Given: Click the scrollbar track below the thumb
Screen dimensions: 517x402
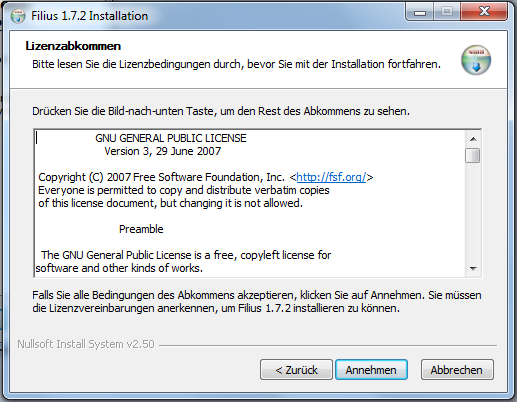Looking at the screenshot, I should pyautogui.click(x=473, y=212).
